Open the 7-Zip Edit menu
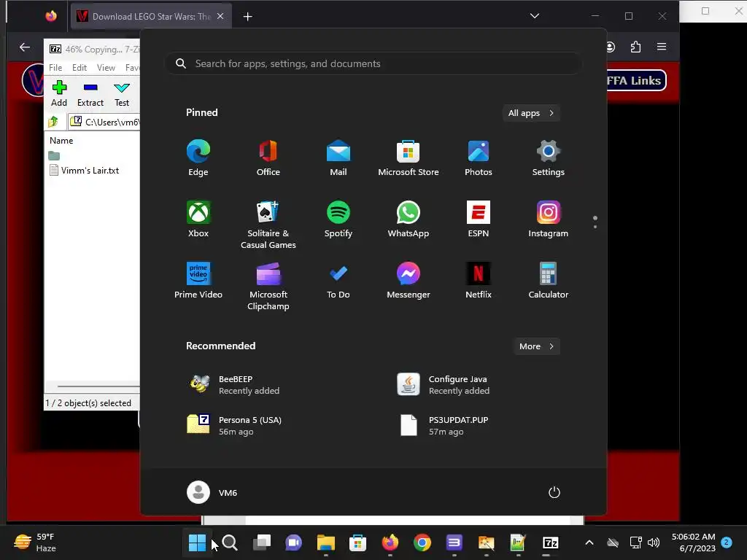Image resolution: width=747 pixels, height=560 pixels. (79, 68)
